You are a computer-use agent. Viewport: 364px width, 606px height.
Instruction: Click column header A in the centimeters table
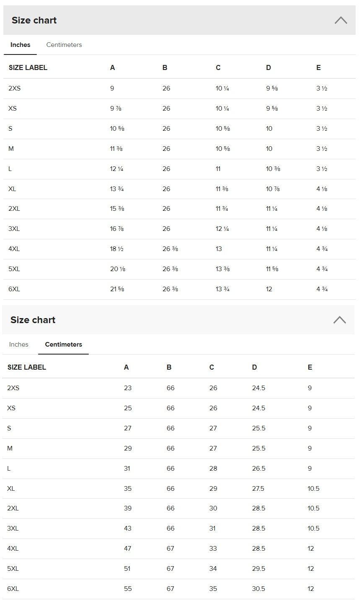point(126,367)
